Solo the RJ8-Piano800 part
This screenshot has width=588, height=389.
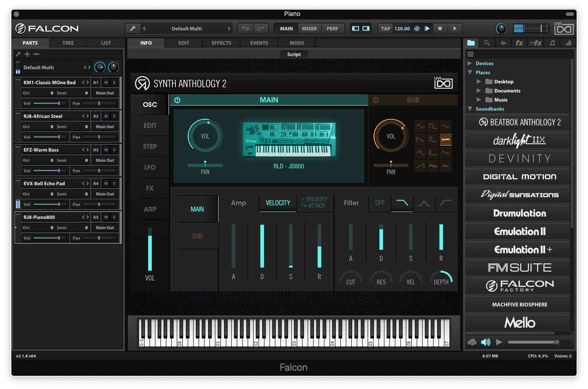(x=114, y=217)
